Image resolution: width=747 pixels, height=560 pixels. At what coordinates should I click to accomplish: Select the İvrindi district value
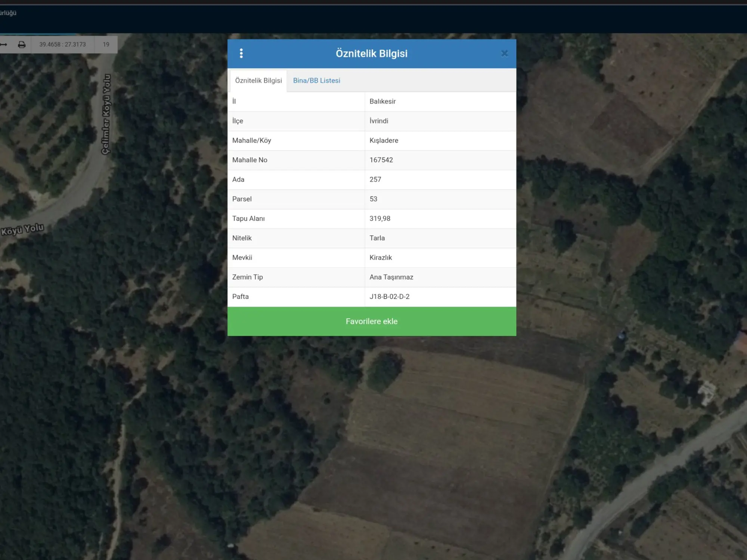pyautogui.click(x=379, y=121)
